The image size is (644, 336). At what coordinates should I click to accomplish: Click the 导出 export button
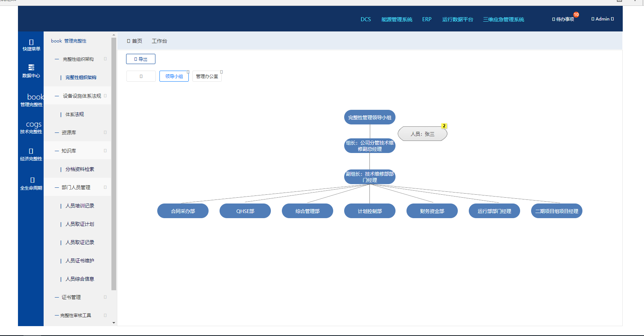141,59
